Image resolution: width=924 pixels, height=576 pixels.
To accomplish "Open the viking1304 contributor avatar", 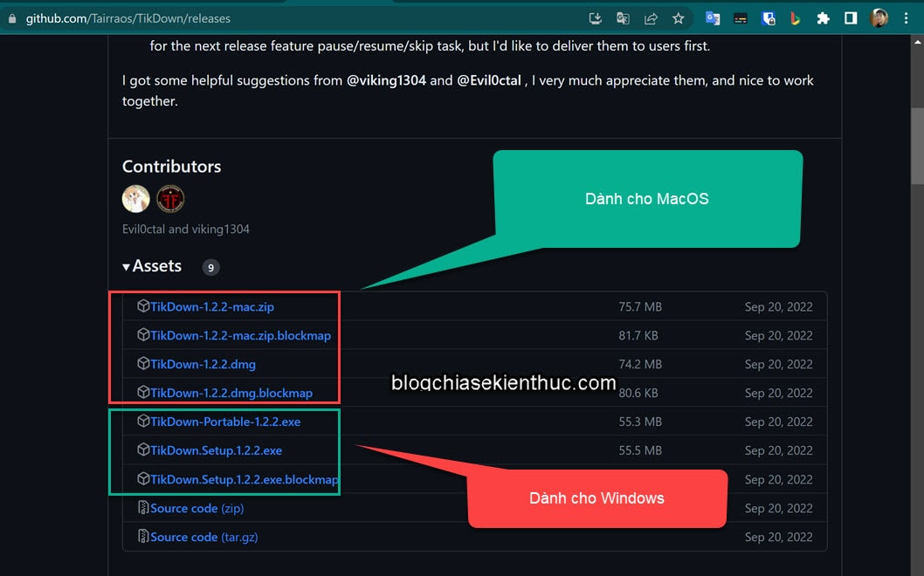I will pos(170,198).
